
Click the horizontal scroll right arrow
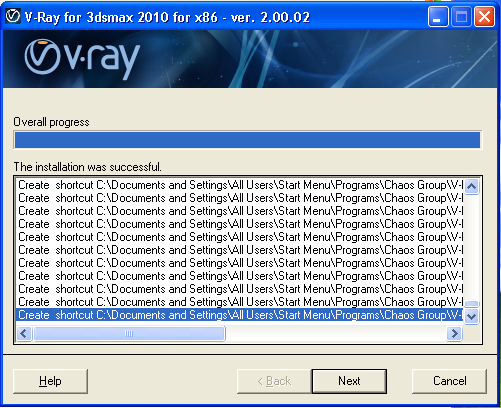click(x=454, y=333)
